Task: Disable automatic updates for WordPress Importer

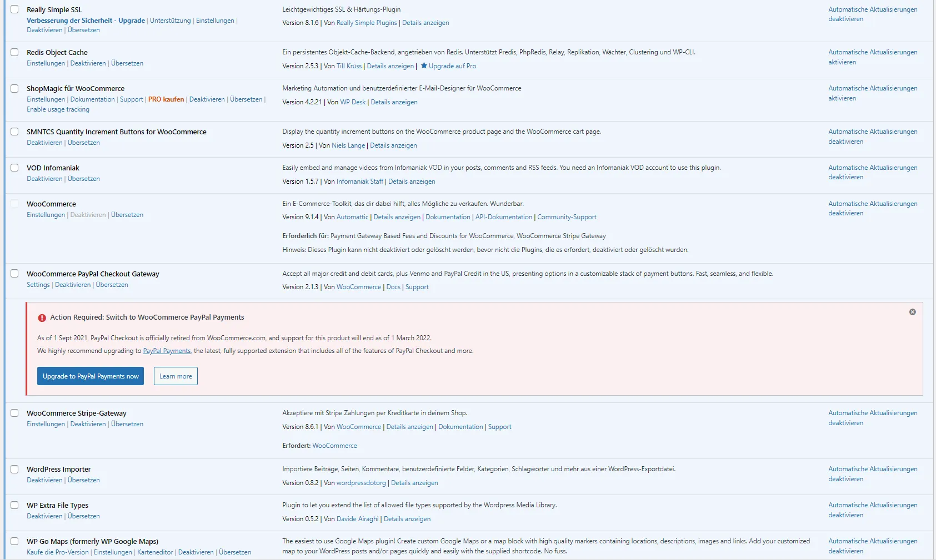Action: [873, 474]
